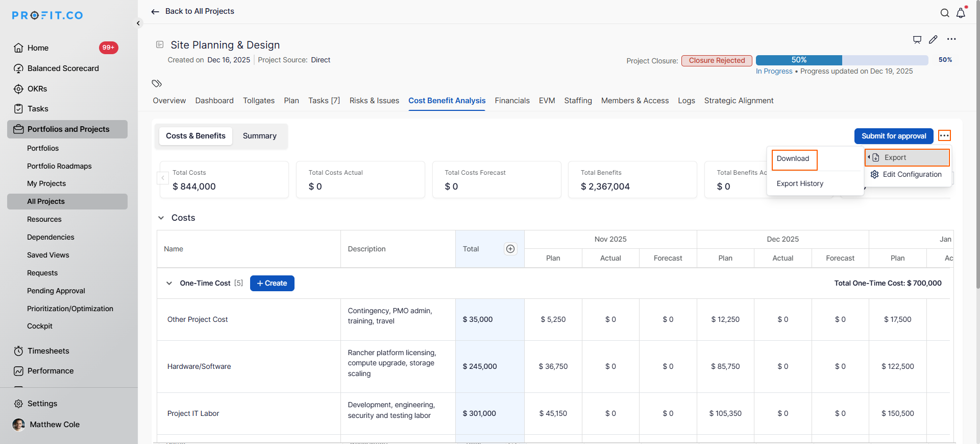This screenshot has width=980, height=444.
Task: Open the Financials tab
Action: coord(512,101)
